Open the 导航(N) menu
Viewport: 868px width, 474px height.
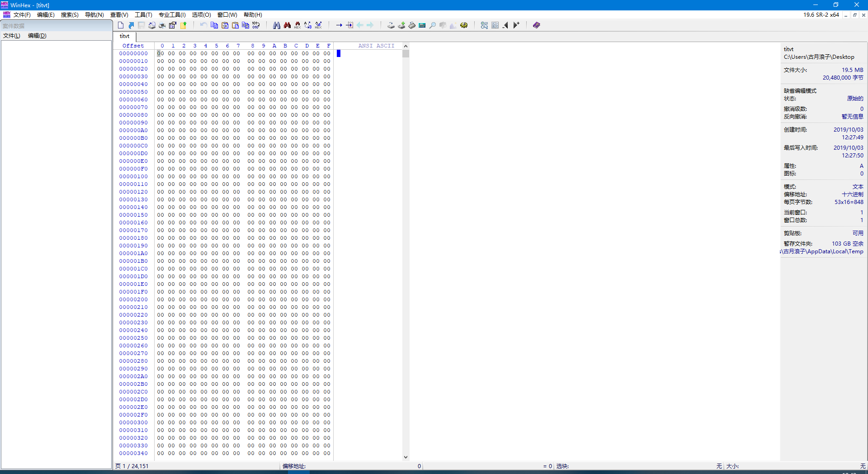click(94, 15)
